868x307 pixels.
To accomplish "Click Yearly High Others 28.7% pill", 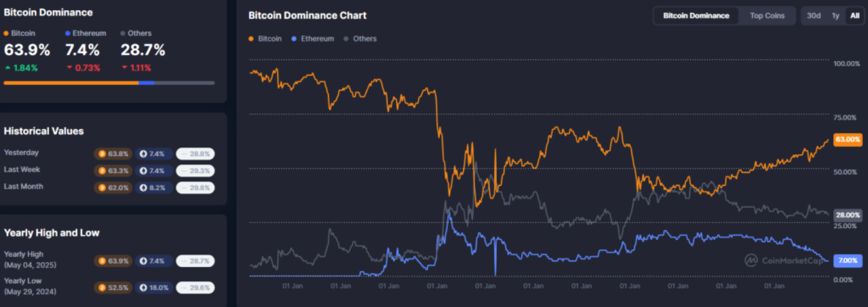I will tap(195, 261).
